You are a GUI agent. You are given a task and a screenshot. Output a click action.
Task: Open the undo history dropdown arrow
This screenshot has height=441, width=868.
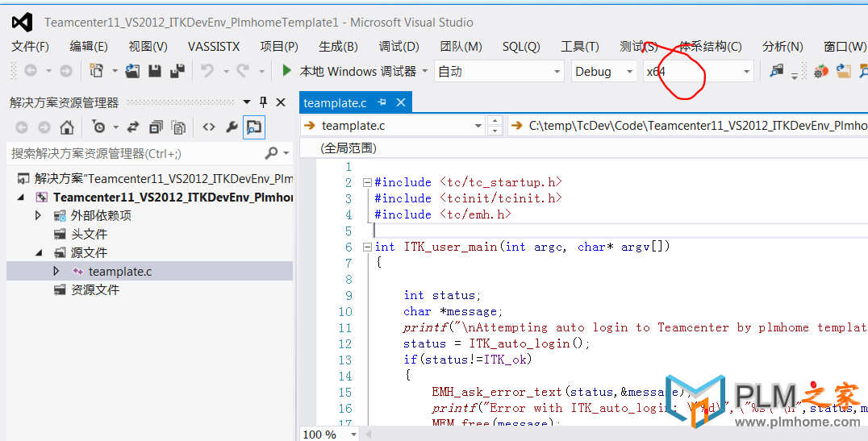(x=226, y=72)
